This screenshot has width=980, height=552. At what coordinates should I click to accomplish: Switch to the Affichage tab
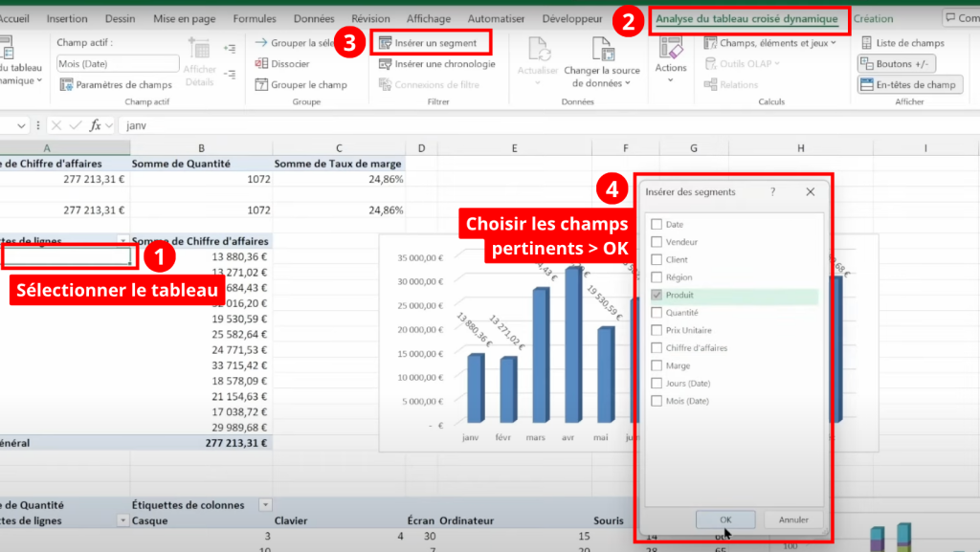(x=429, y=19)
